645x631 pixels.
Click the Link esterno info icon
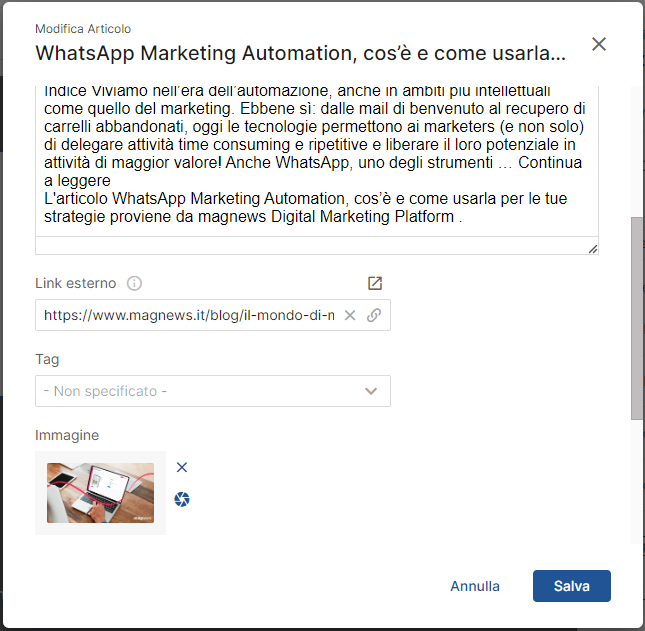pyautogui.click(x=135, y=283)
